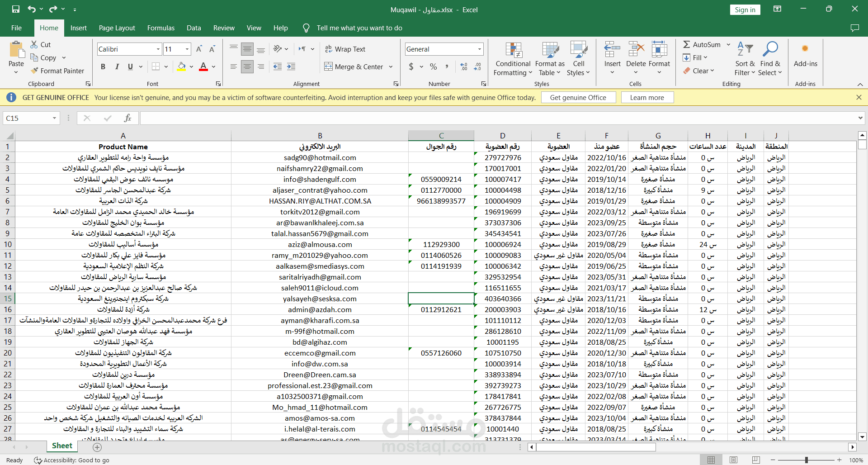Switch to the Formulas tab
The width and height of the screenshot is (868, 465).
tap(161, 28)
